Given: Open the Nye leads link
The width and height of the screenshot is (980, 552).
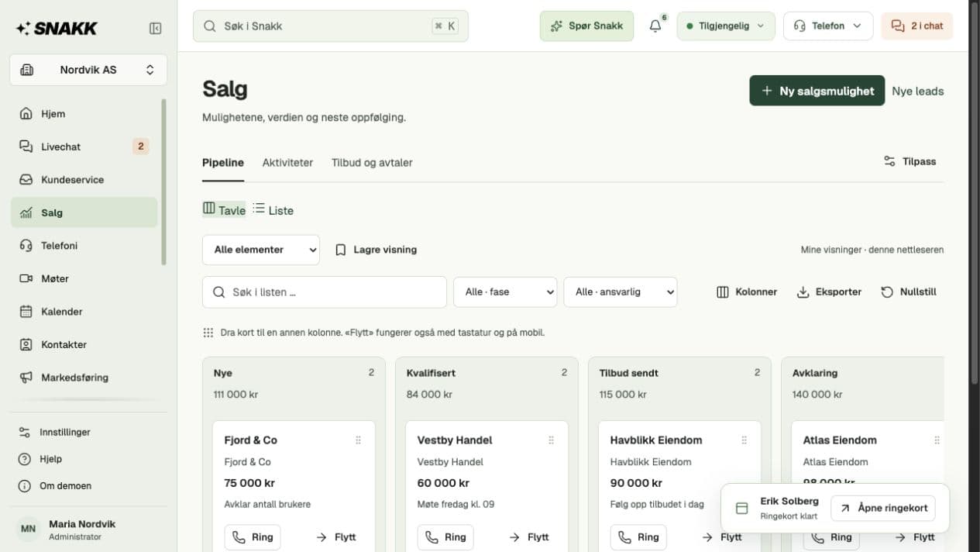Looking at the screenshot, I should pyautogui.click(x=918, y=91).
